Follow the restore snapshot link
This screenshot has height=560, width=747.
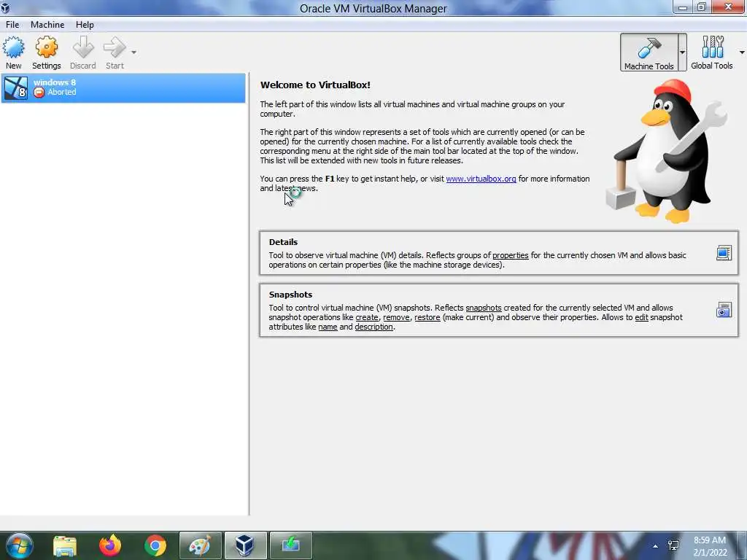pyautogui.click(x=427, y=317)
